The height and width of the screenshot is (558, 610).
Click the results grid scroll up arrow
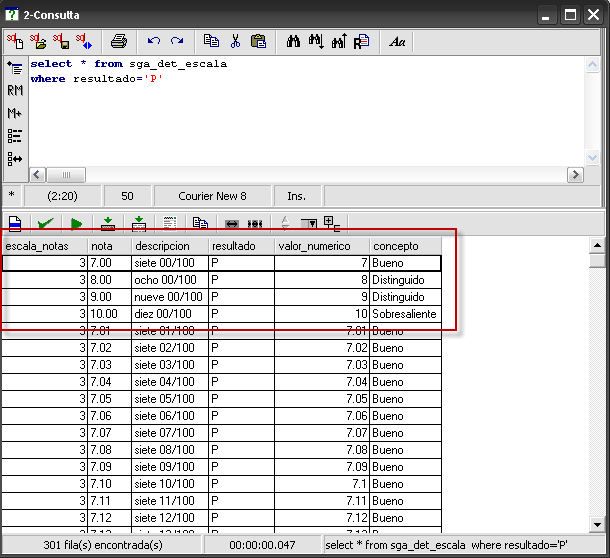(597, 245)
